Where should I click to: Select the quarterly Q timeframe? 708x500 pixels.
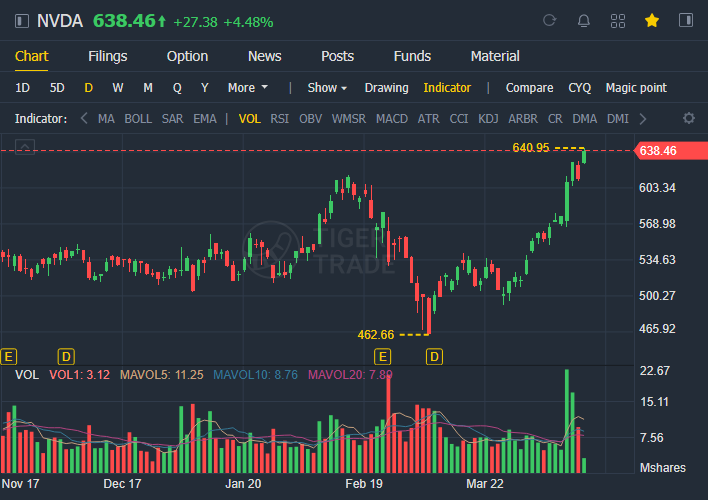177,88
